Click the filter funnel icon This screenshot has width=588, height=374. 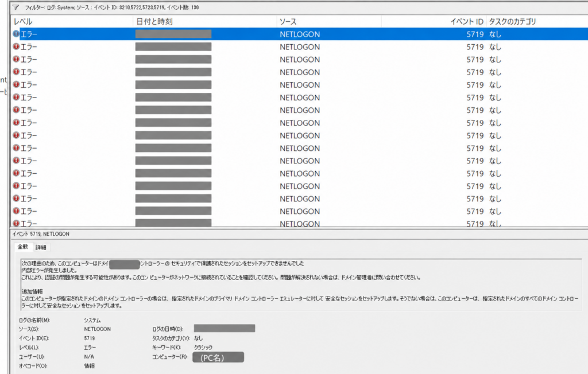(x=16, y=7)
